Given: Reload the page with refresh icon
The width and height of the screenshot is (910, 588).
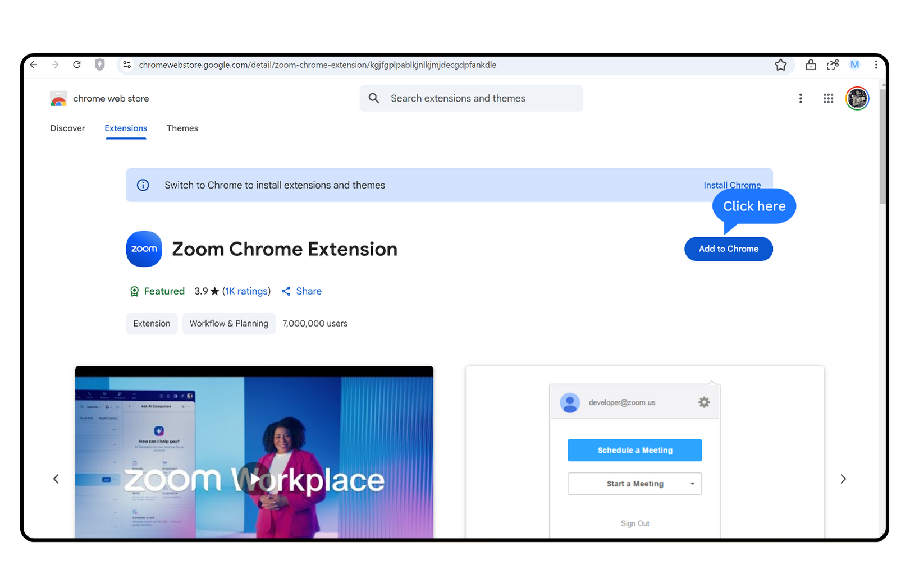Looking at the screenshot, I should coord(77,65).
